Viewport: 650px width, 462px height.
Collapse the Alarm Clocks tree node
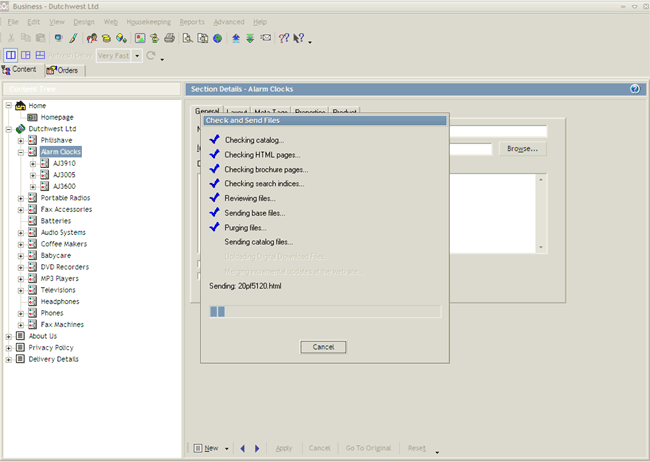[21, 152]
